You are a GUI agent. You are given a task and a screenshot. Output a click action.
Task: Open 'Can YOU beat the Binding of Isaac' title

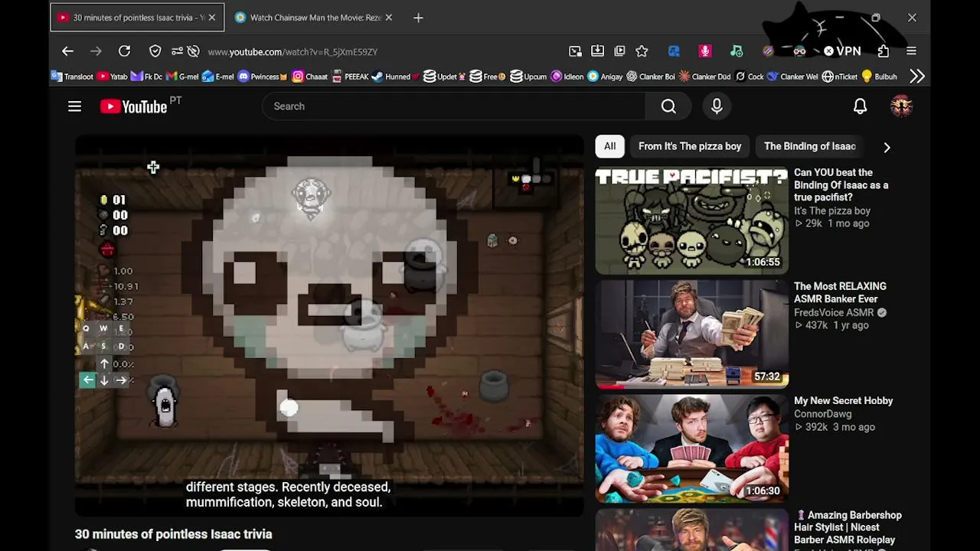pos(841,185)
